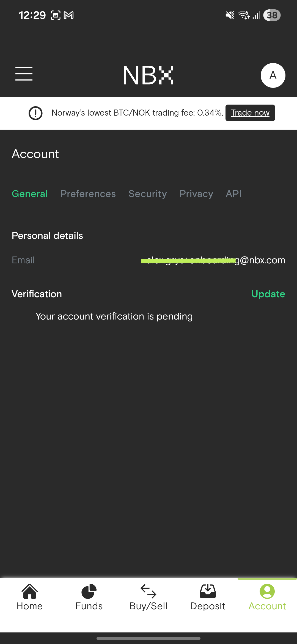
Task: Open the profile avatar A
Action: coord(273,75)
